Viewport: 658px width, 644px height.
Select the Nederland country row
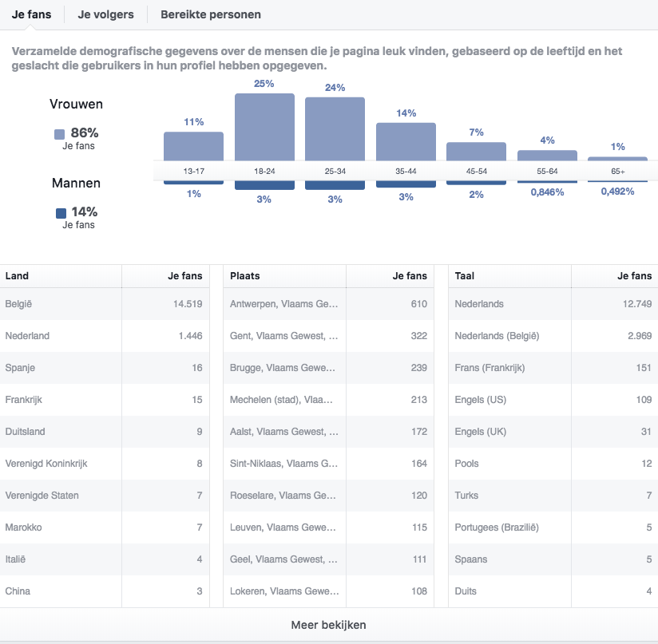point(105,336)
